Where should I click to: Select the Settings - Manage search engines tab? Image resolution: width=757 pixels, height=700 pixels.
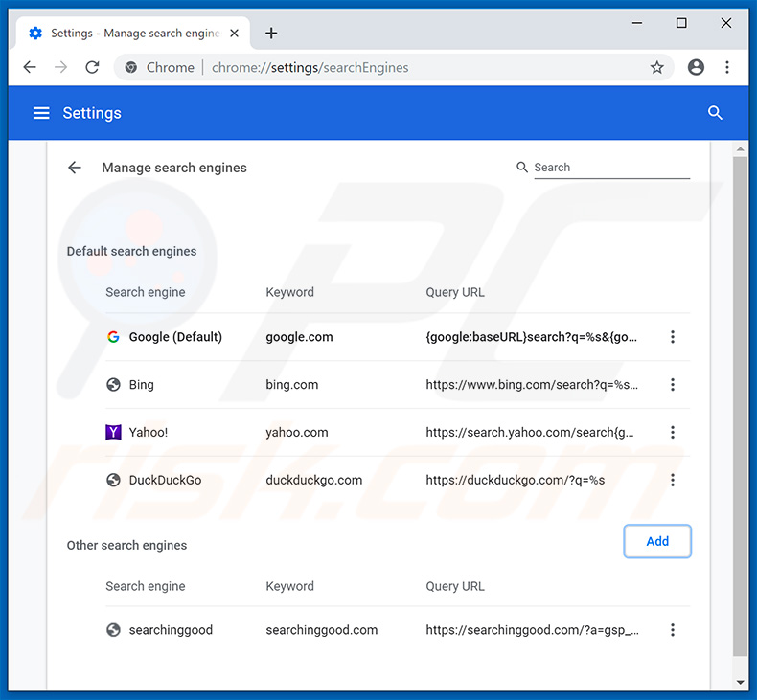point(133,33)
